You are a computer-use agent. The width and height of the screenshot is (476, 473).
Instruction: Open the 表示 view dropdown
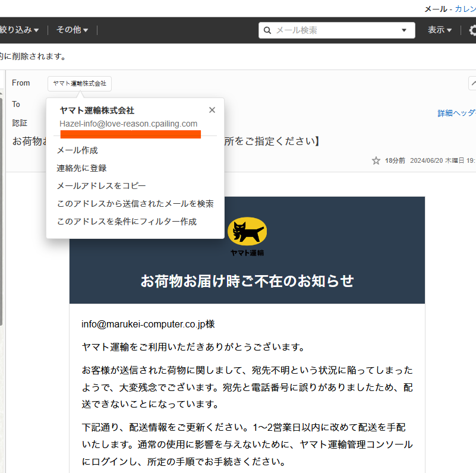coord(438,30)
